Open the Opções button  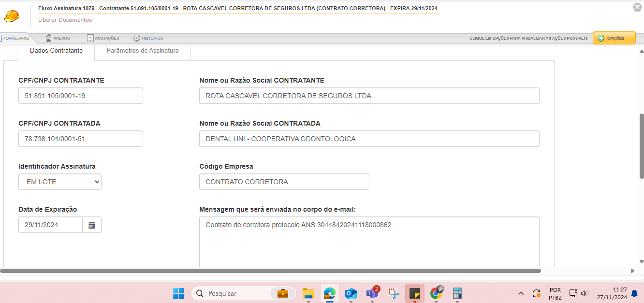[x=614, y=38]
